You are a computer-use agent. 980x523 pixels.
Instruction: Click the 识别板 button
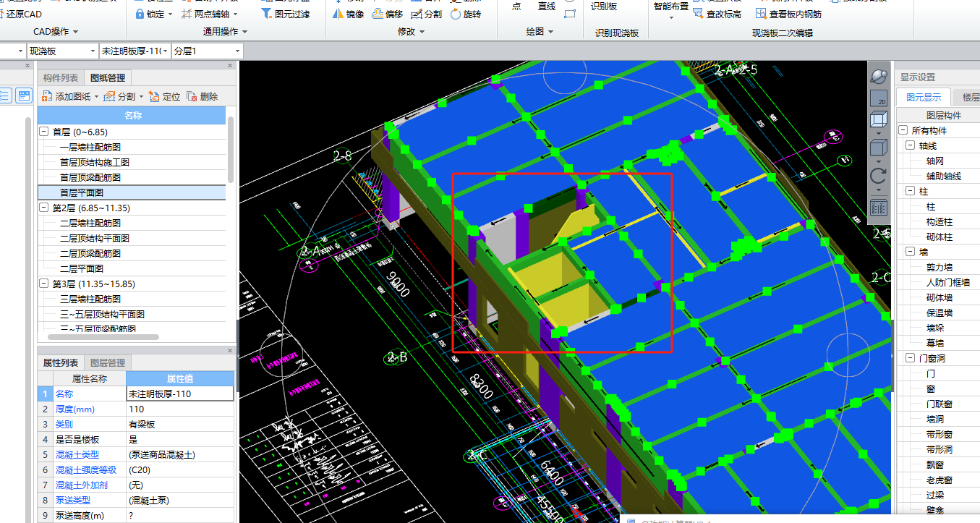[x=604, y=7]
